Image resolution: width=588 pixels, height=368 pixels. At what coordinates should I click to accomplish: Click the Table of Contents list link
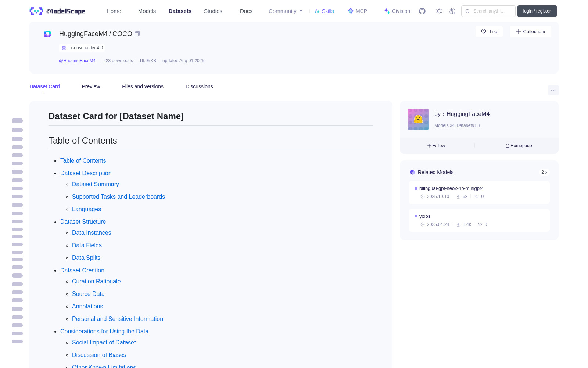pyautogui.click(x=83, y=160)
